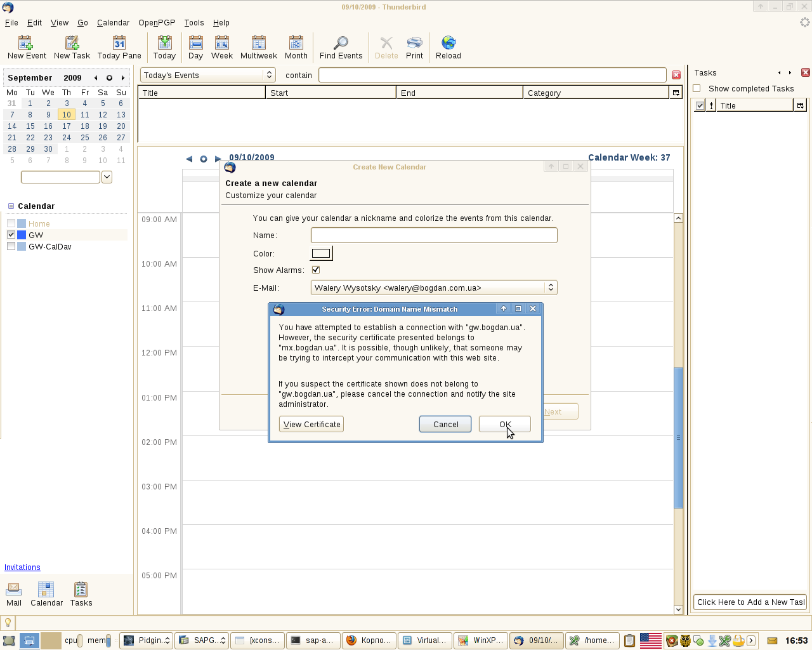The image size is (812, 650).
Task: Click the day view vertical scrollbar thumb
Action: click(x=678, y=437)
